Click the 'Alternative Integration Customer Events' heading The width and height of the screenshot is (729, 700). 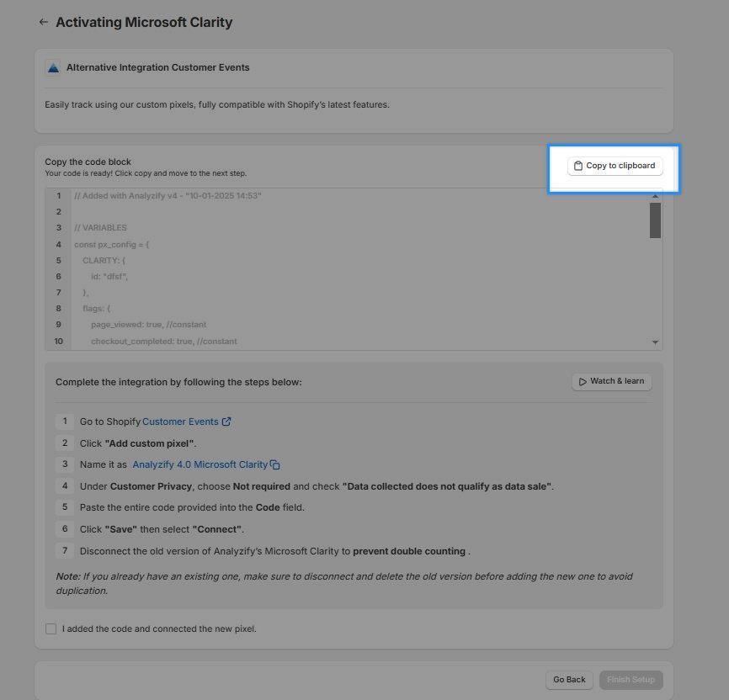(x=157, y=68)
